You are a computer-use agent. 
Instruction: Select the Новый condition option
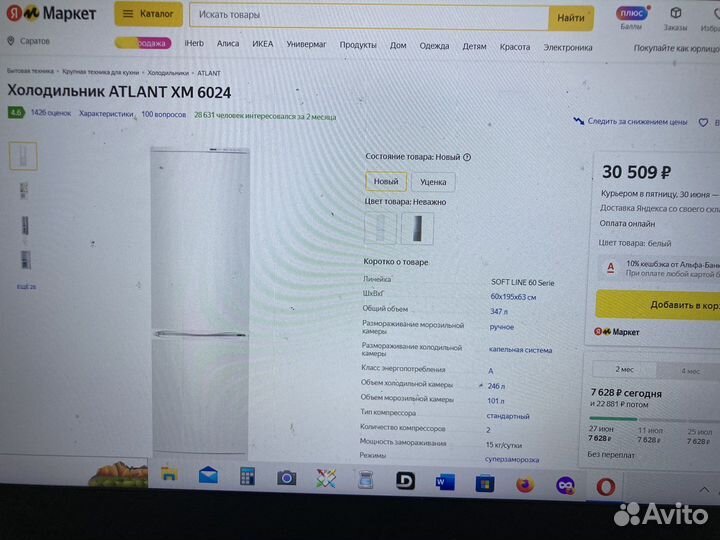[386, 181]
